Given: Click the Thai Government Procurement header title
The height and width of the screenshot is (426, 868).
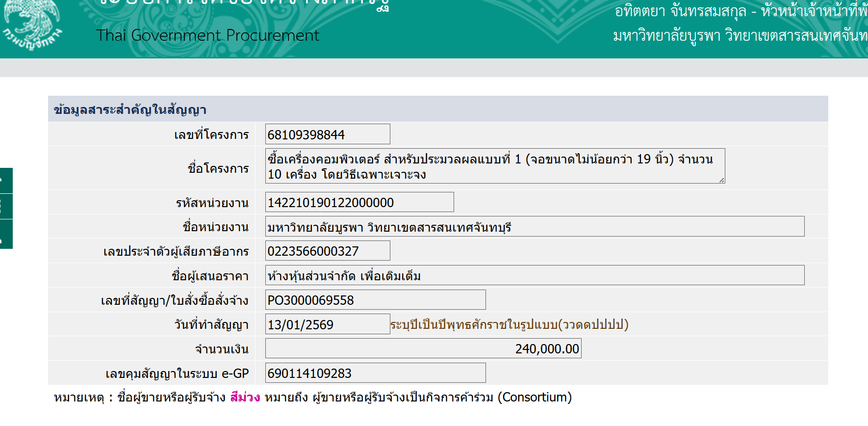Looking at the screenshot, I should click(207, 35).
